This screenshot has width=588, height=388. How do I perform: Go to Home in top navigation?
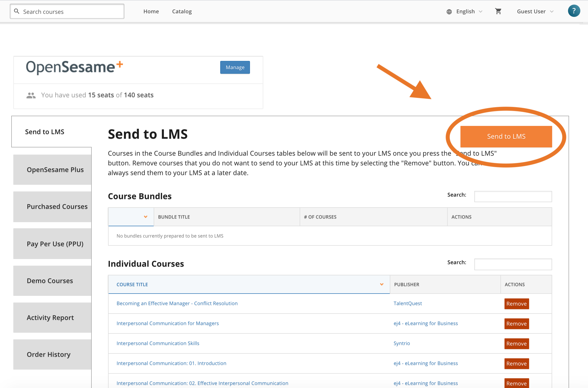click(x=151, y=12)
